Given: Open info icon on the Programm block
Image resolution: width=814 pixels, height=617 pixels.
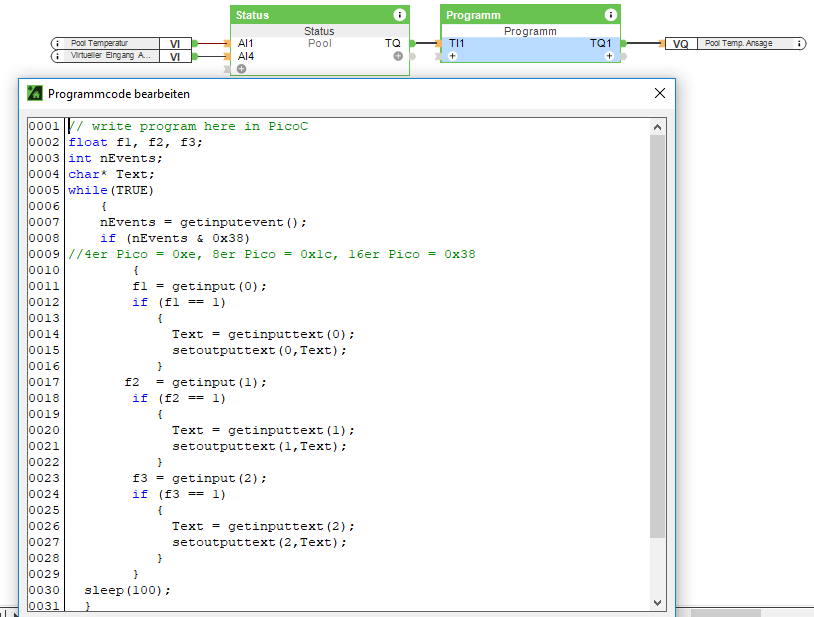Looking at the screenshot, I should [x=610, y=15].
